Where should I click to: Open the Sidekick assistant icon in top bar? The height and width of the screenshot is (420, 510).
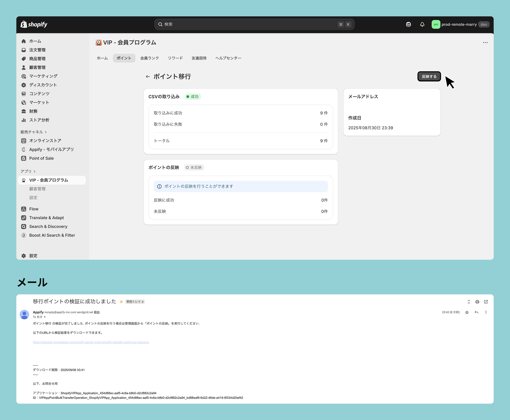[x=408, y=24]
